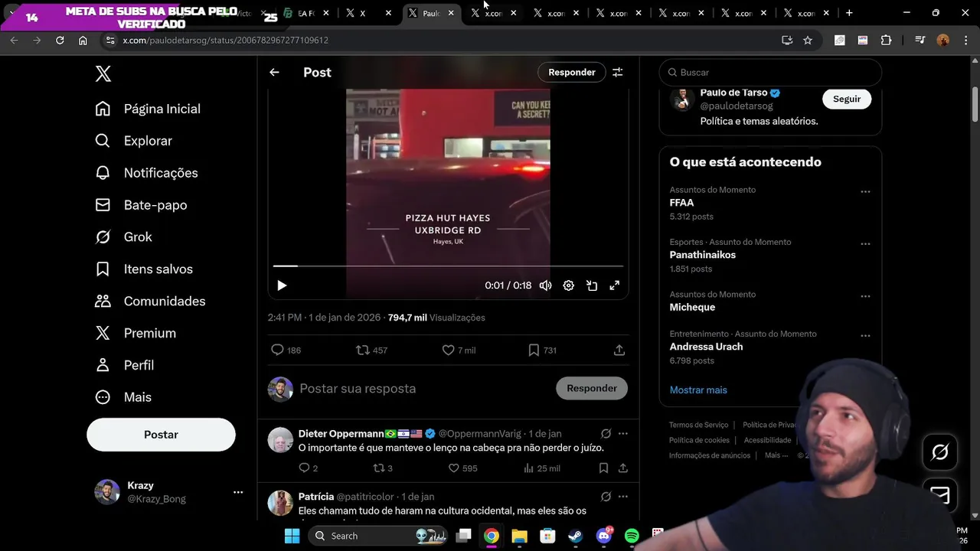Seek on the video progress bar
The width and height of the screenshot is (980, 551).
(449, 266)
